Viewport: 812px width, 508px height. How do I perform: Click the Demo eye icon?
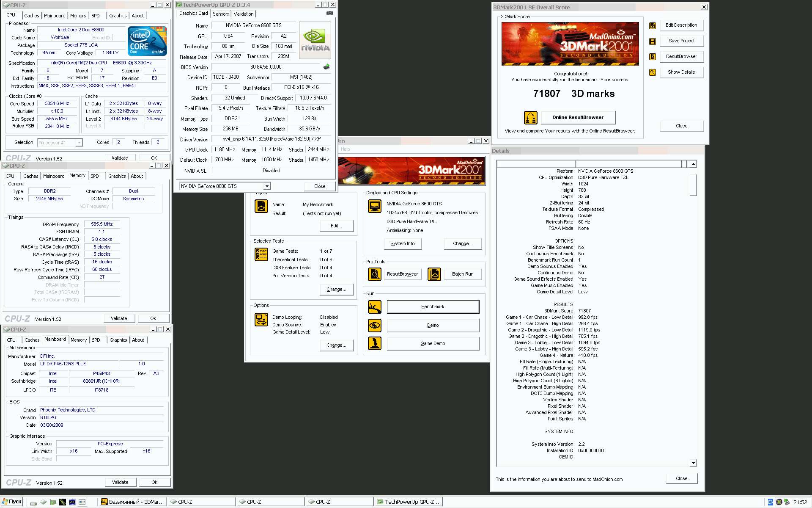(375, 326)
